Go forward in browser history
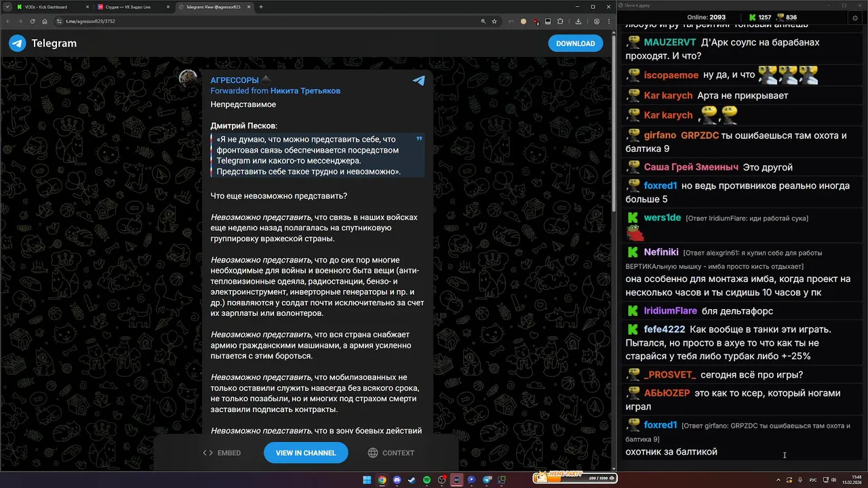 [x=20, y=21]
